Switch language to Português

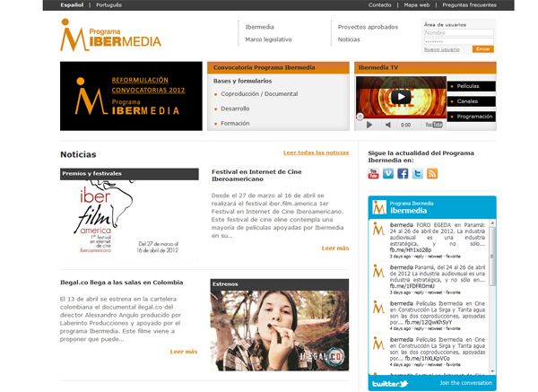pos(108,4)
